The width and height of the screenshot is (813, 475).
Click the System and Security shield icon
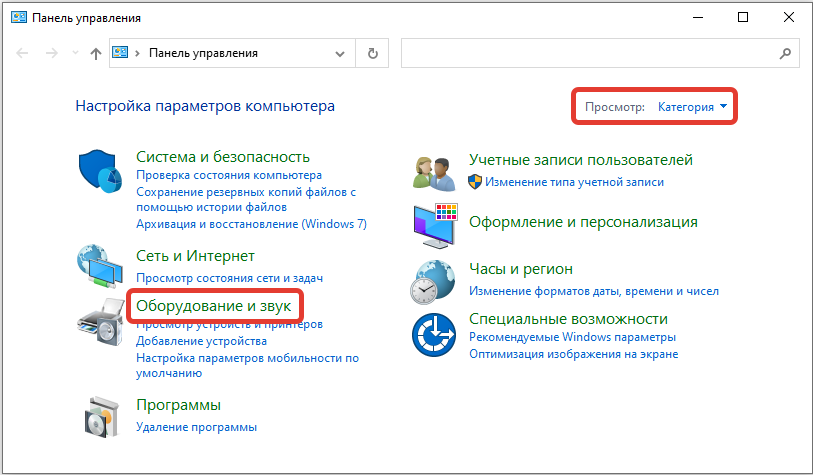[101, 171]
